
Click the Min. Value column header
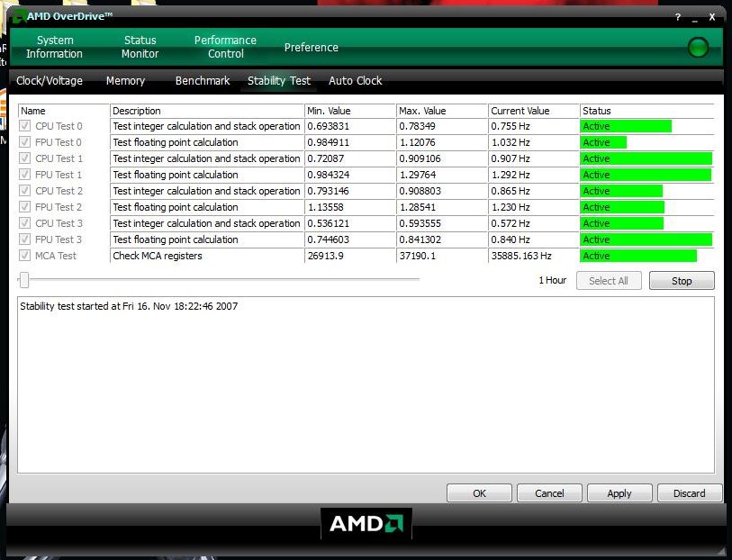pos(350,111)
